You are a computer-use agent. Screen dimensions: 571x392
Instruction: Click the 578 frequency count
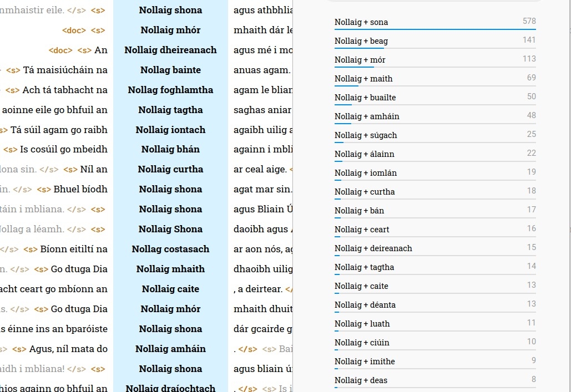pos(529,21)
